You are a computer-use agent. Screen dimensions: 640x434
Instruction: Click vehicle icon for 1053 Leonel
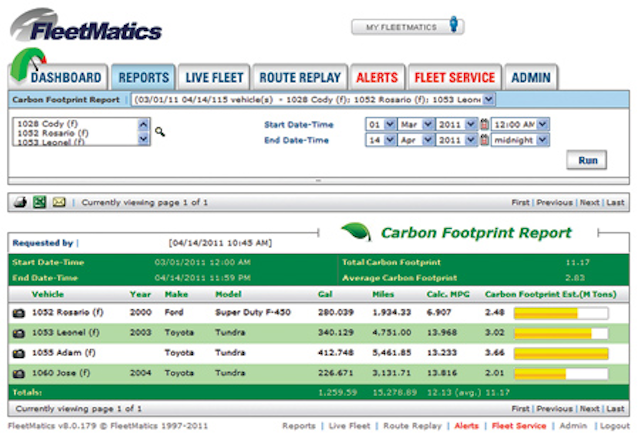coord(18,333)
